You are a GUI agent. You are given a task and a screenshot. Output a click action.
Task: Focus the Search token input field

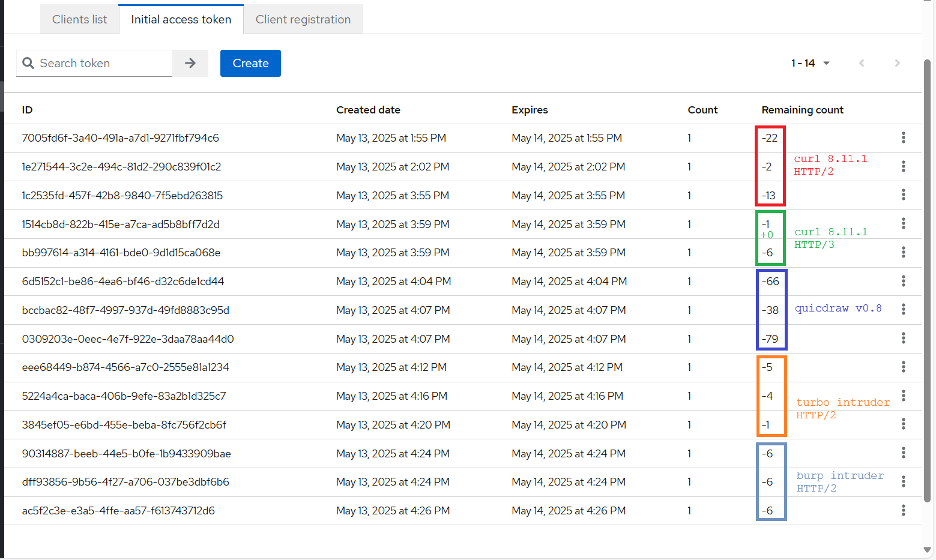pyautogui.click(x=102, y=63)
